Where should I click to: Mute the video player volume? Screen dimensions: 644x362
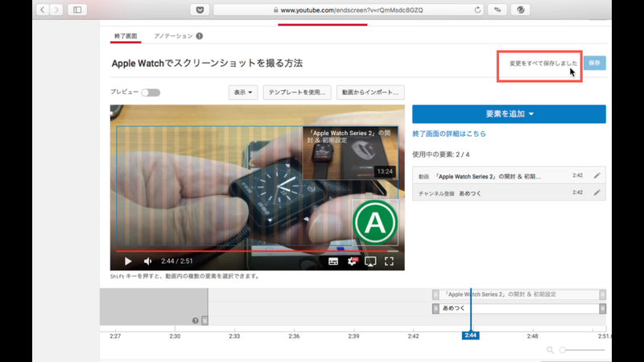pos(147,261)
